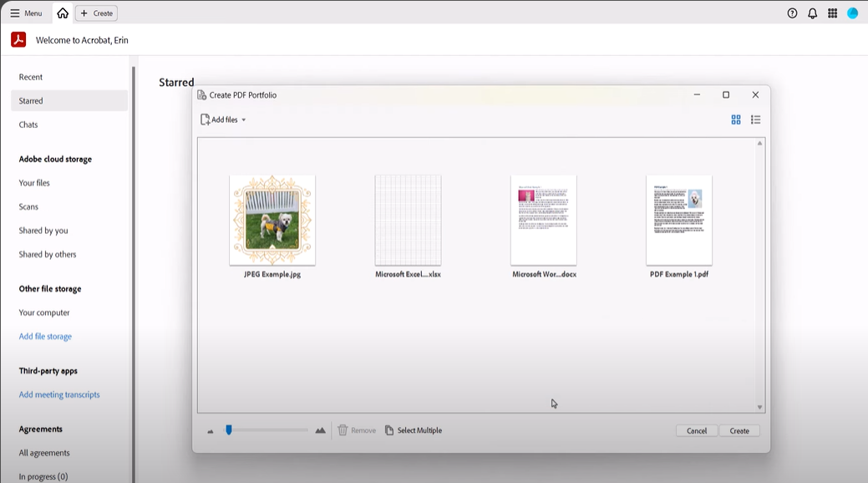Select the JPEG Example.jpg thumbnail
868x483 pixels.
272,219
